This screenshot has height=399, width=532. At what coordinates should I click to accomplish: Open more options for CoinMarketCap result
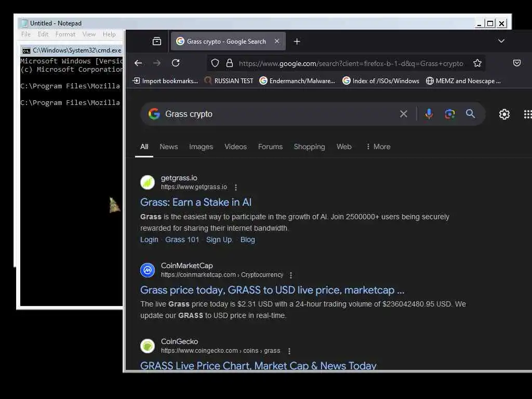point(291,275)
